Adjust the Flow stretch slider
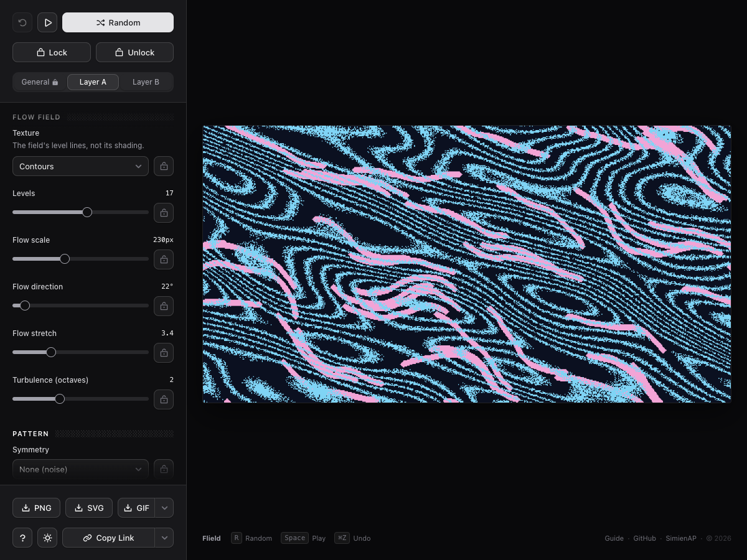 (80, 352)
